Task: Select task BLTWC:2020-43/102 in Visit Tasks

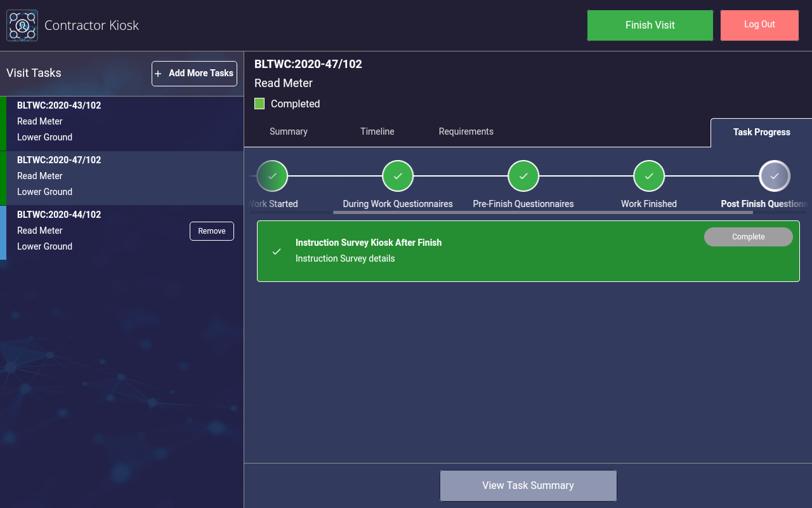Action: click(122, 121)
